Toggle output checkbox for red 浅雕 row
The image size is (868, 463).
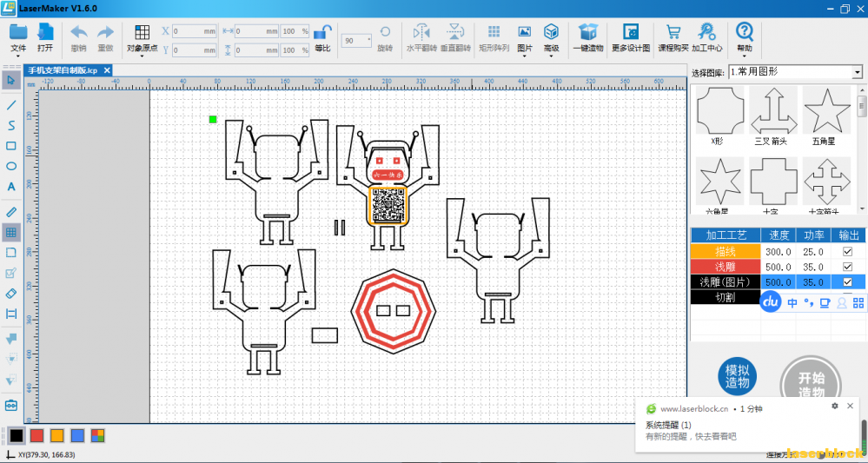[x=847, y=267]
